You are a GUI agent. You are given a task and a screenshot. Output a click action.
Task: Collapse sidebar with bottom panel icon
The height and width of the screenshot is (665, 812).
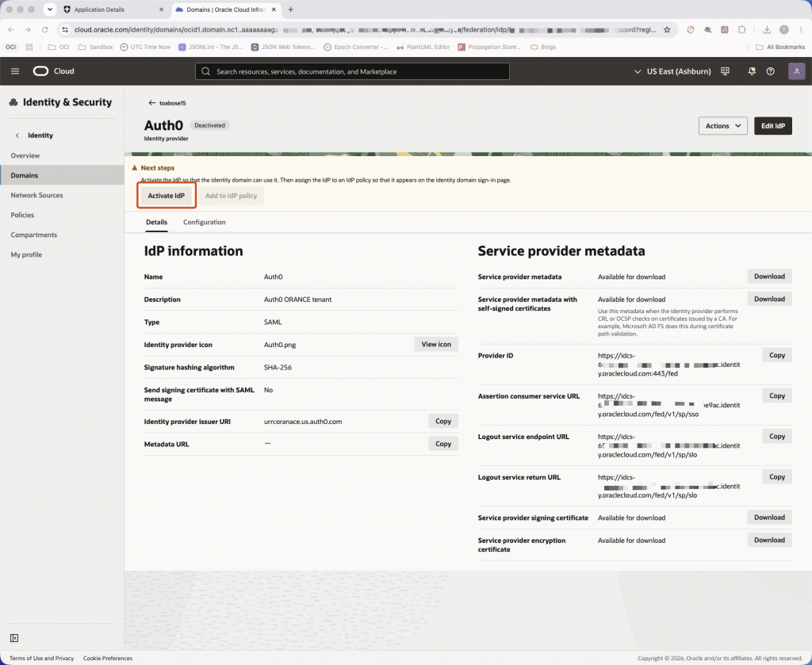point(14,638)
